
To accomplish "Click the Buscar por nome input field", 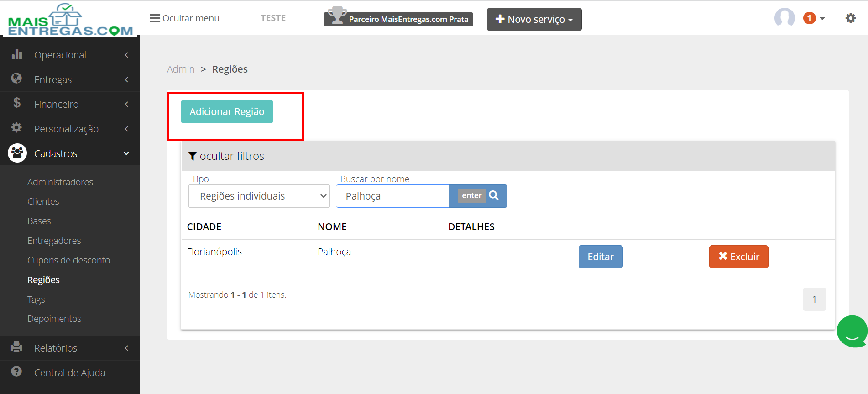I will (393, 196).
